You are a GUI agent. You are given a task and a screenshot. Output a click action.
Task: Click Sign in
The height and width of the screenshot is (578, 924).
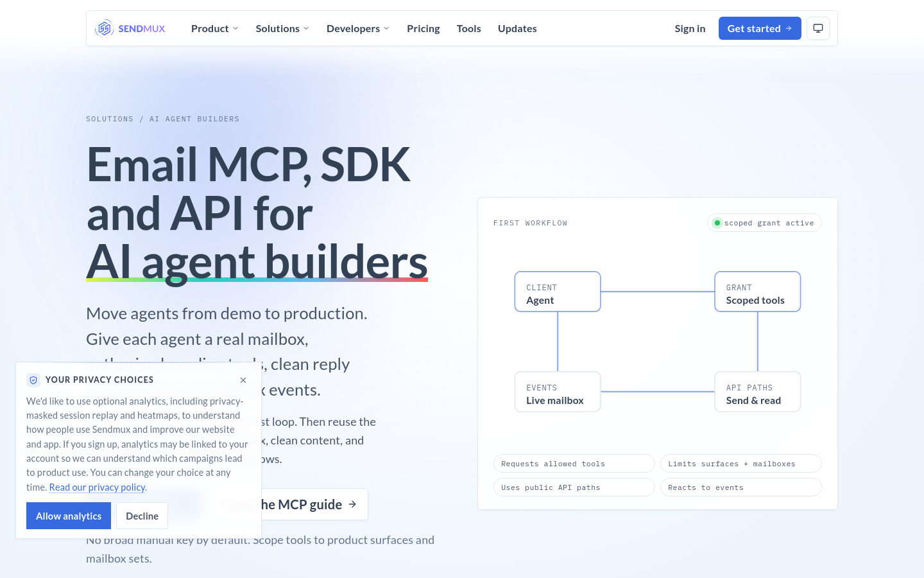pyautogui.click(x=690, y=28)
